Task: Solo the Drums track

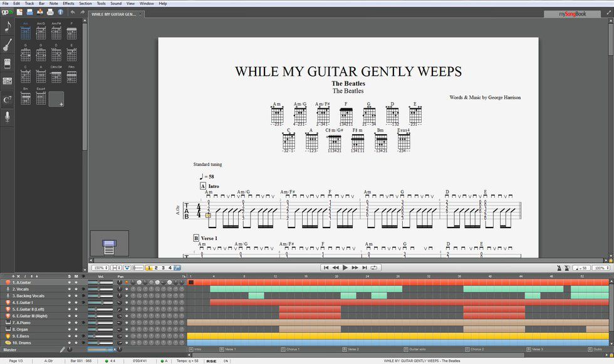Action: pos(71,343)
